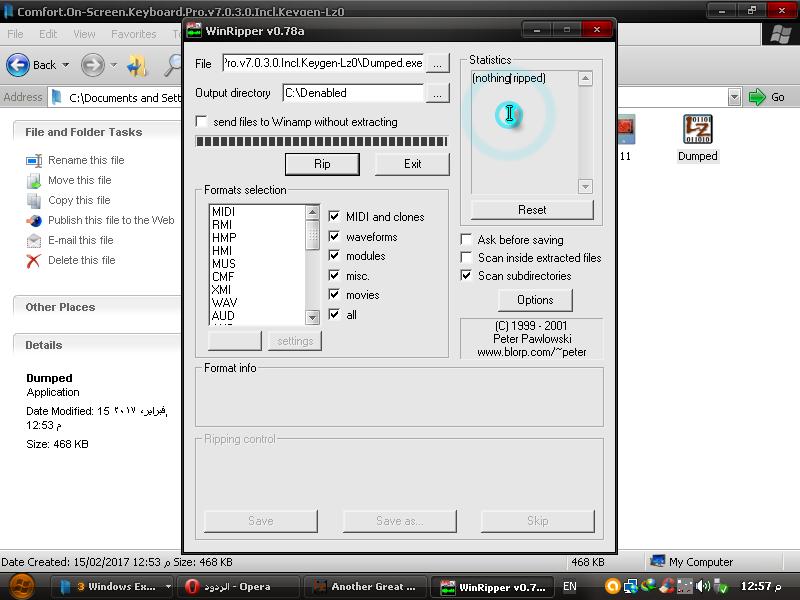
Task: Enable Scan inside extracted files
Action: coord(466,257)
